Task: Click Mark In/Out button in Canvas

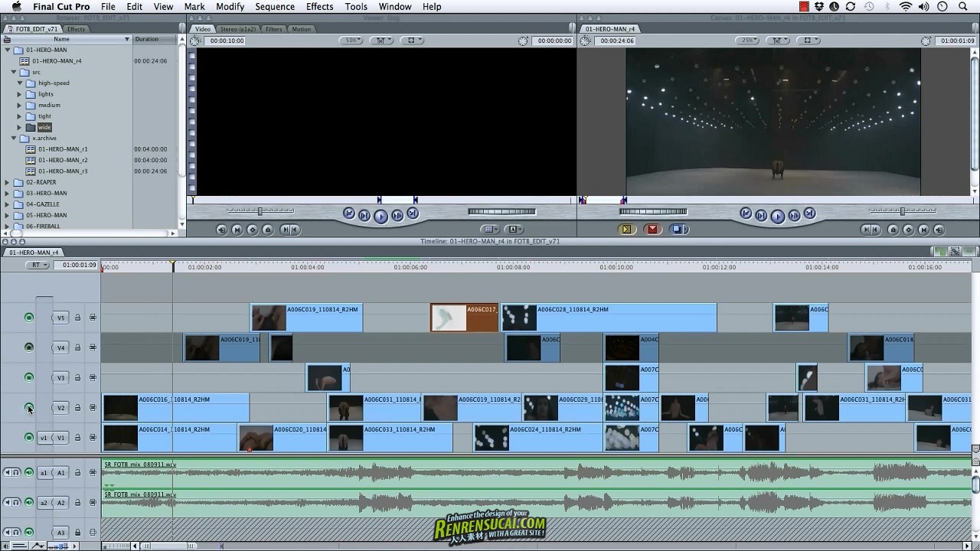Action: click(x=870, y=230)
